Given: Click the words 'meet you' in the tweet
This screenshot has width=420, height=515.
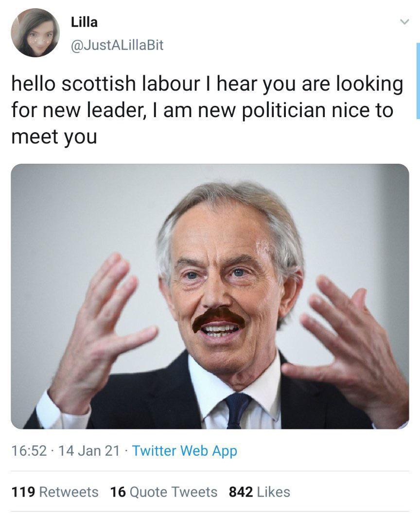Looking at the screenshot, I should (53, 137).
